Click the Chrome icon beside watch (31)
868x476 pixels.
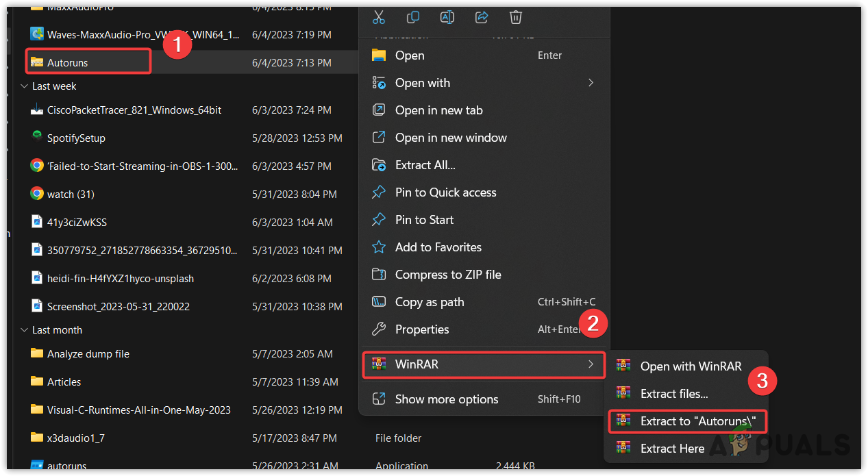point(37,194)
